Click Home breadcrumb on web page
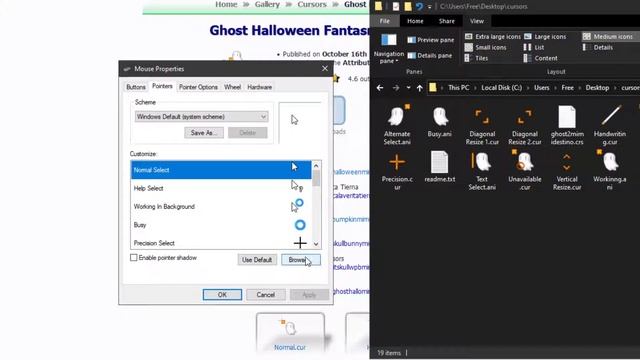 [226, 4]
